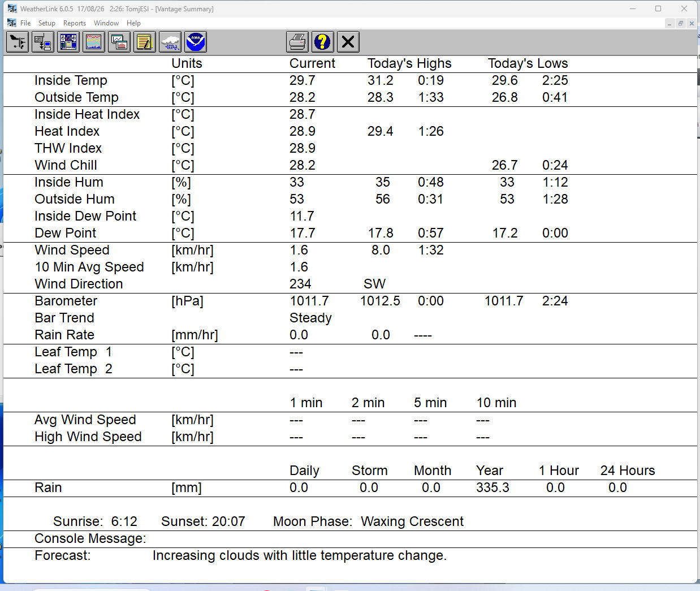Click the Current column header
The image size is (700, 591).
coord(312,63)
